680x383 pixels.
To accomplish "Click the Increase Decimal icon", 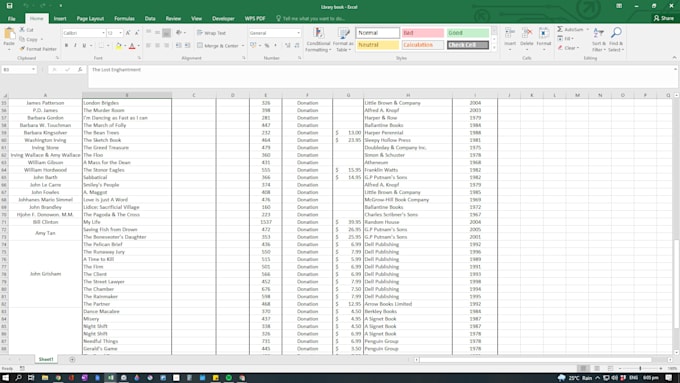I will pyautogui.click(x=288, y=46).
